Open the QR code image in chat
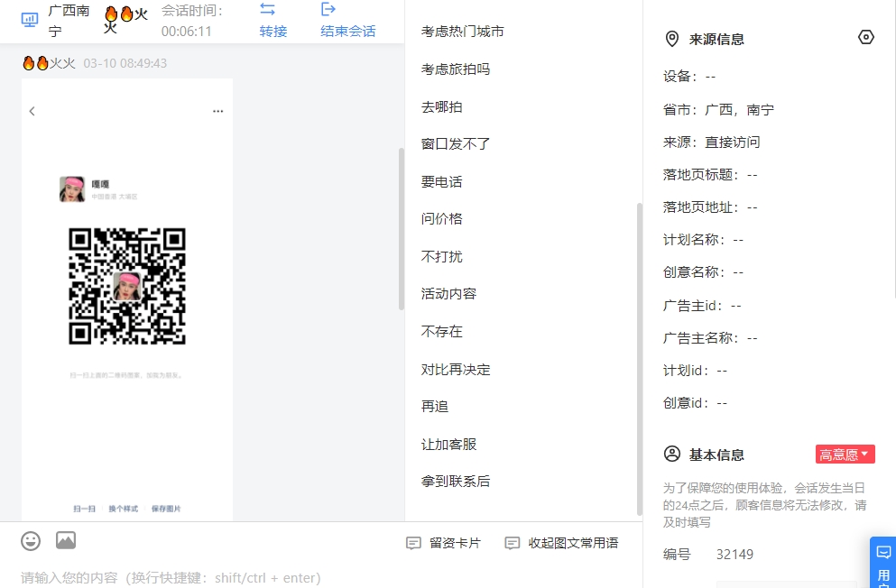Image resolution: width=896 pixels, height=588 pixels. coord(127,286)
